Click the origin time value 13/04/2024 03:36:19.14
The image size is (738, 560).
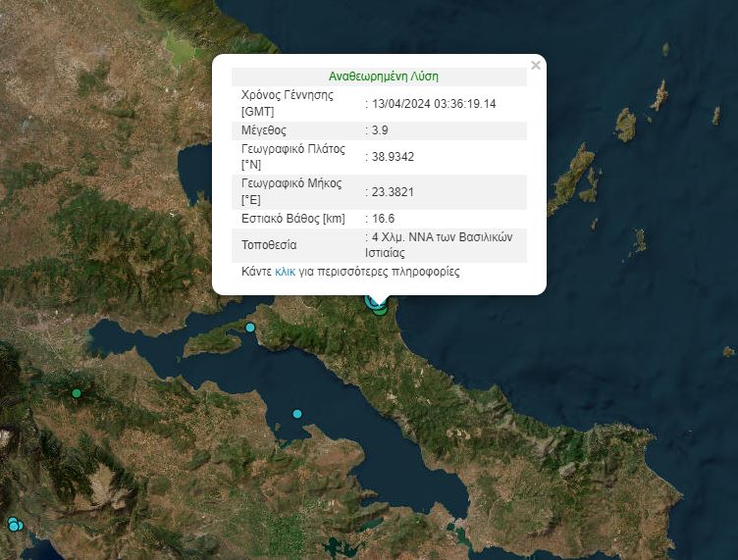(x=433, y=103)
